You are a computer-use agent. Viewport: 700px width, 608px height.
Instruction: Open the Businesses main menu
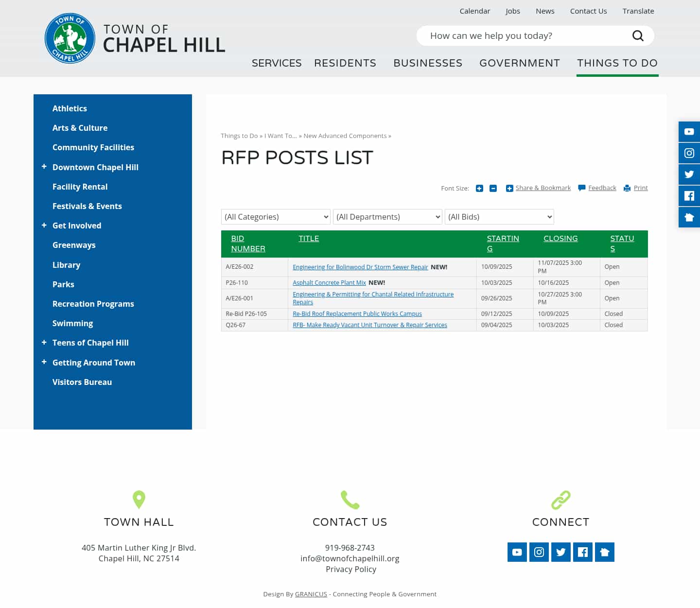click(x=428, y=63)
